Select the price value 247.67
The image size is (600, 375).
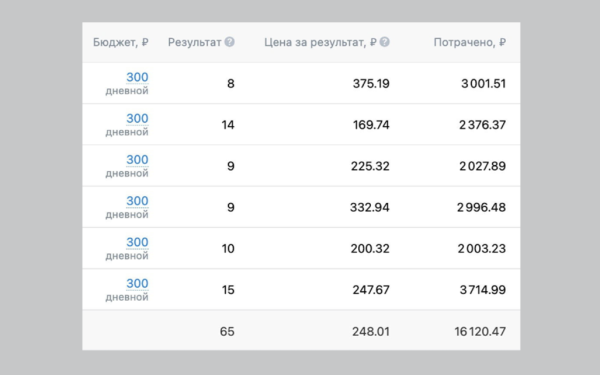pos(371,290)
